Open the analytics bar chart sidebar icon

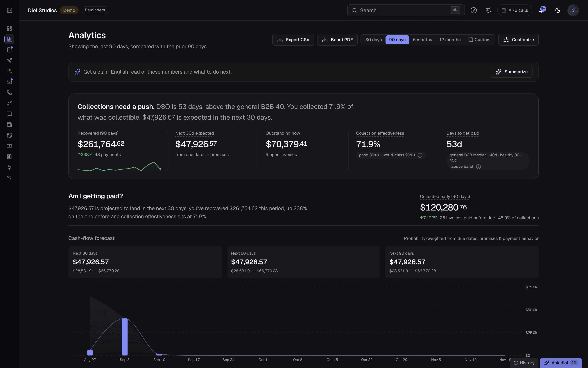[10, 39]
